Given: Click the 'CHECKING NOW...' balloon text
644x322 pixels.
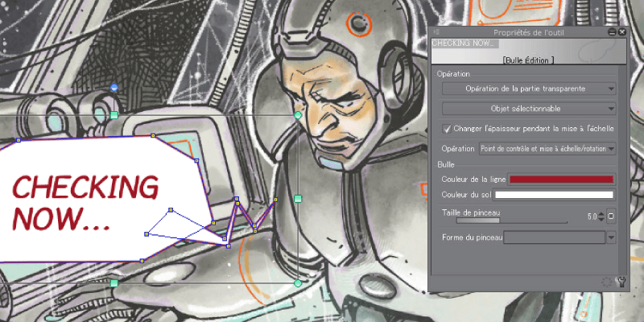Looking at the screenshot, I should coord(85,202).
